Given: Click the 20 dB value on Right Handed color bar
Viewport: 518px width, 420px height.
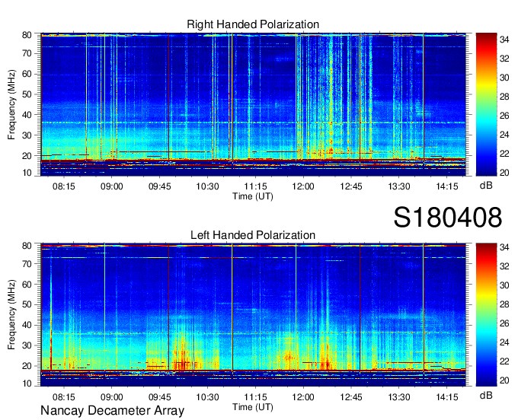Looking at the screenshot, I should click(504, 173).
